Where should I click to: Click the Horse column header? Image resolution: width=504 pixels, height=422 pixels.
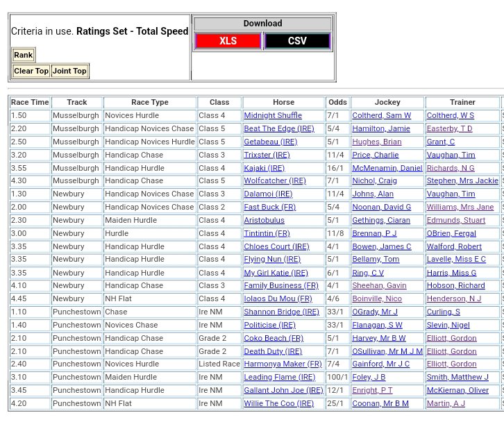[x=283, y=103]
